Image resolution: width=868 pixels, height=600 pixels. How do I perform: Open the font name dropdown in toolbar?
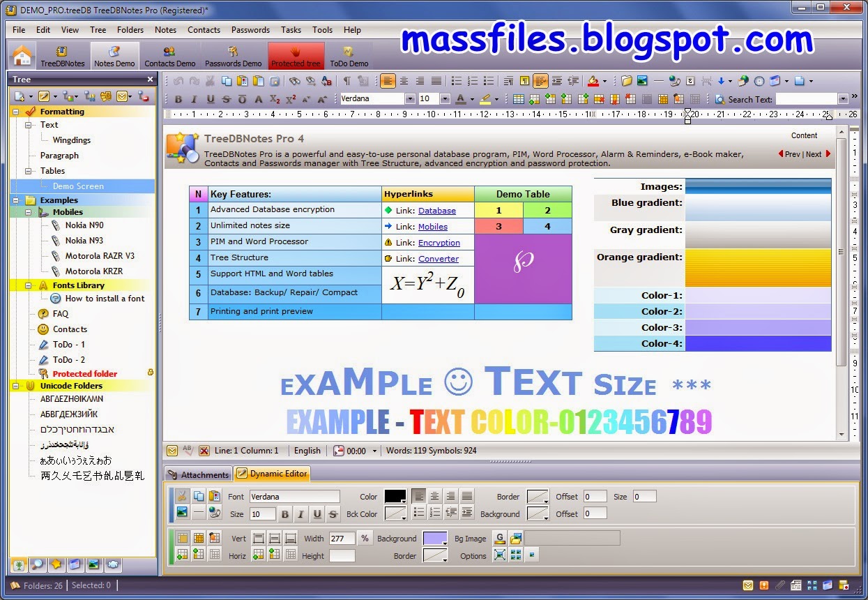tap(410, 99)
